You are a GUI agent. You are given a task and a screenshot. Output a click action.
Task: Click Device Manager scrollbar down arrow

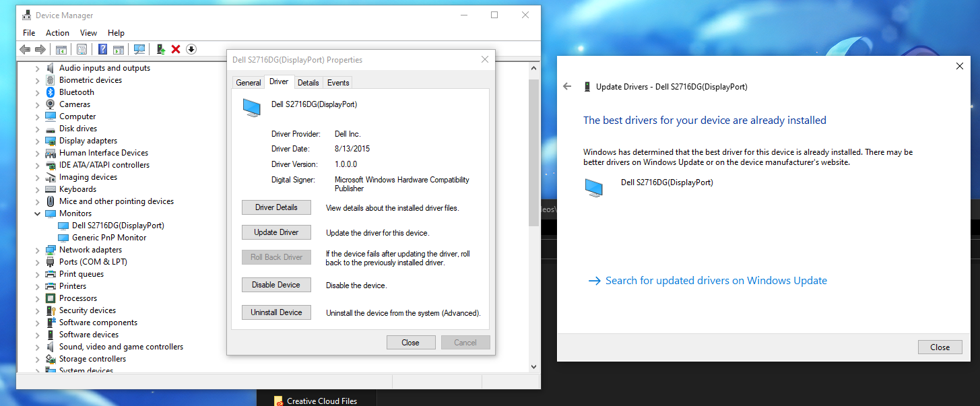(x=534, y=367)
